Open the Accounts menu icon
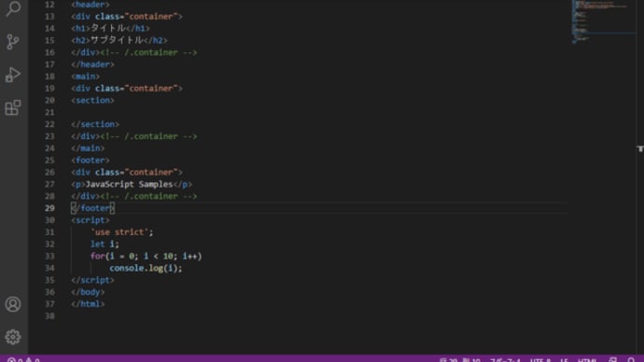644x362 pixels. (13, 304)
